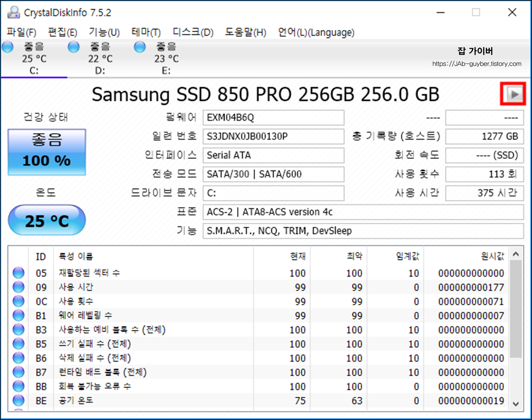Click the 임계값 column header
Screen dimensions: 532x420
(x=395, y=256)
